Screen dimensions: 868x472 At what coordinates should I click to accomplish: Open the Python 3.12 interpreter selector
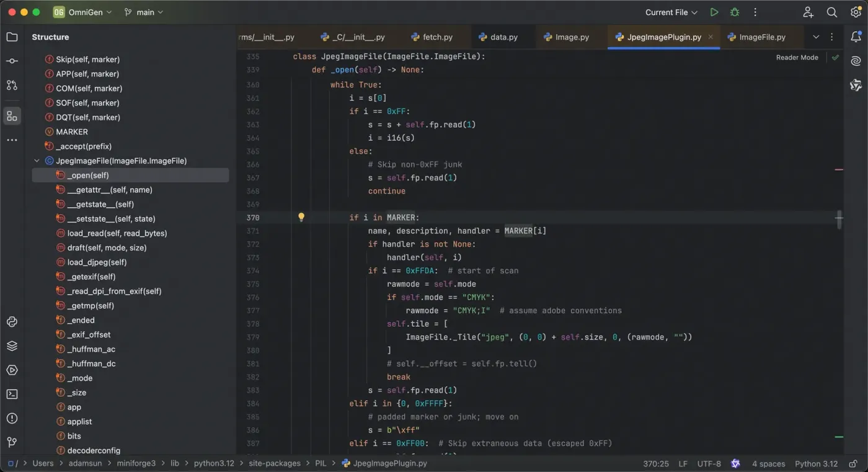tap(816, 463)
